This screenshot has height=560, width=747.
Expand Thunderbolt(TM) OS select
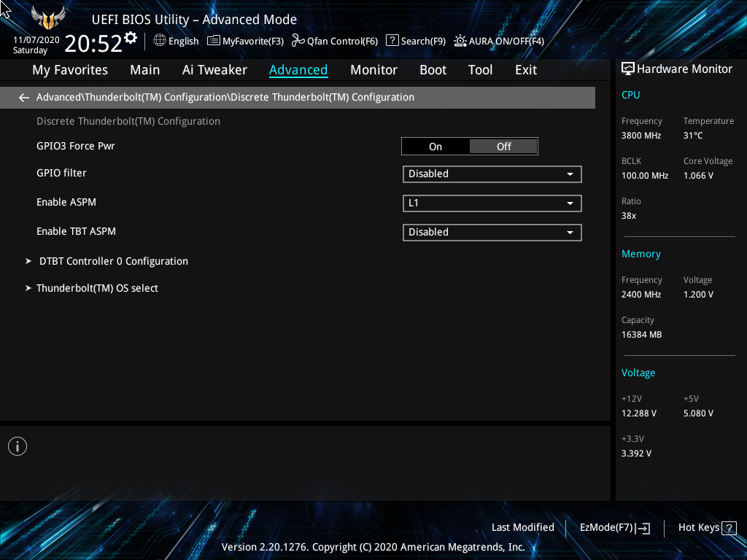click(97, 288)
